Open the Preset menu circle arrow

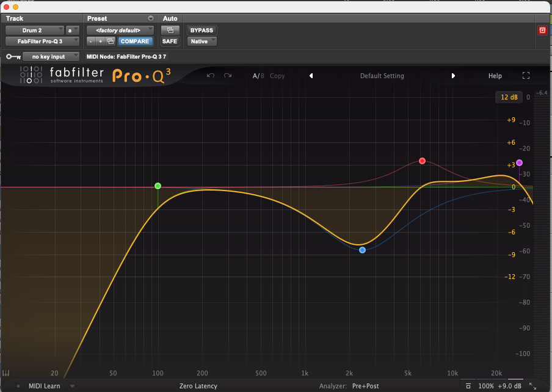(x=151, y=18)
